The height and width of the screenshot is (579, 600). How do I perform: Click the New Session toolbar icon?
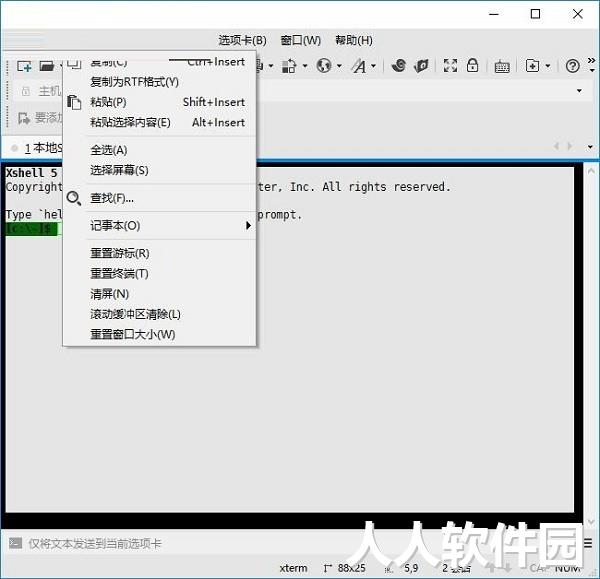pos(24,66)
